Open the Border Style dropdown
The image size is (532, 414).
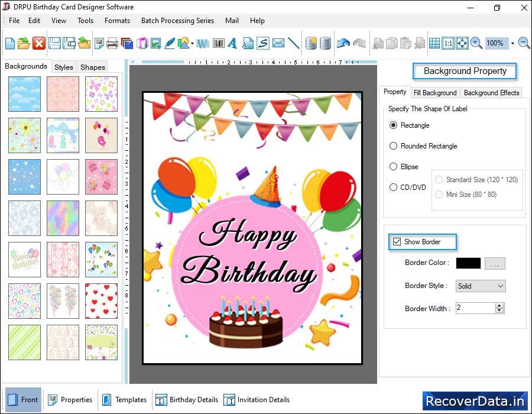coord(481,286)
